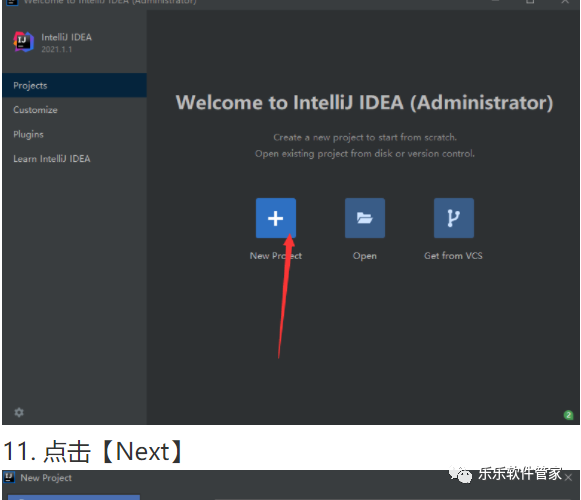This screenshot has width=581, height=500.
Task: Select the Projects tab in the sidebar
Action: (74, 85)
